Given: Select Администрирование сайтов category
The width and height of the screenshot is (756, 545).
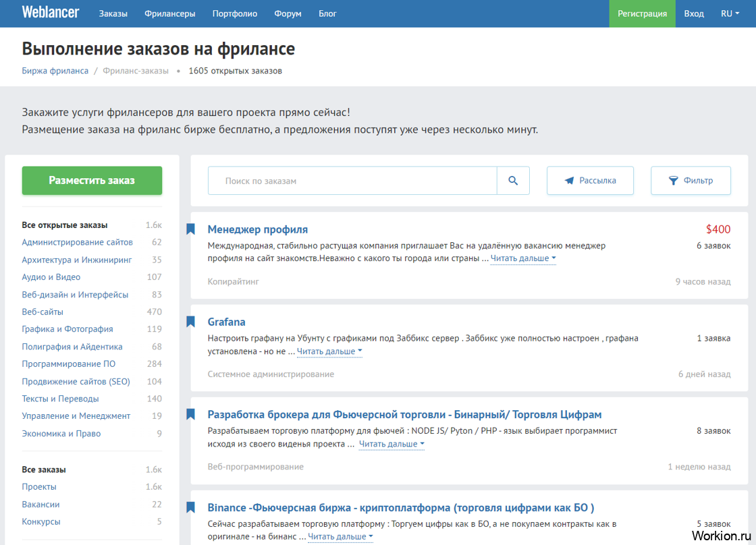Looking at the screenshot, I should coord(77,242).
